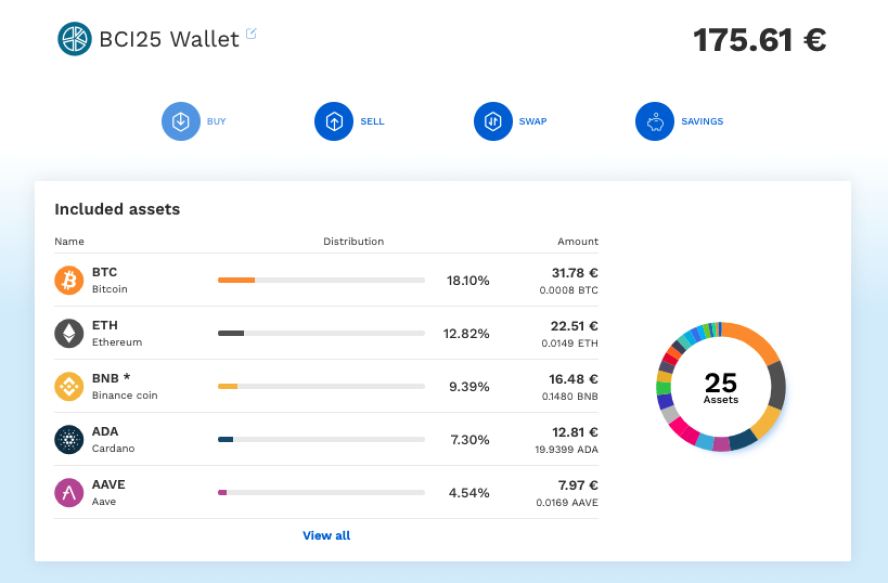888x583 pixels.
Task: Click the Ethereum coin icon
Action: [x=69, y=333]
